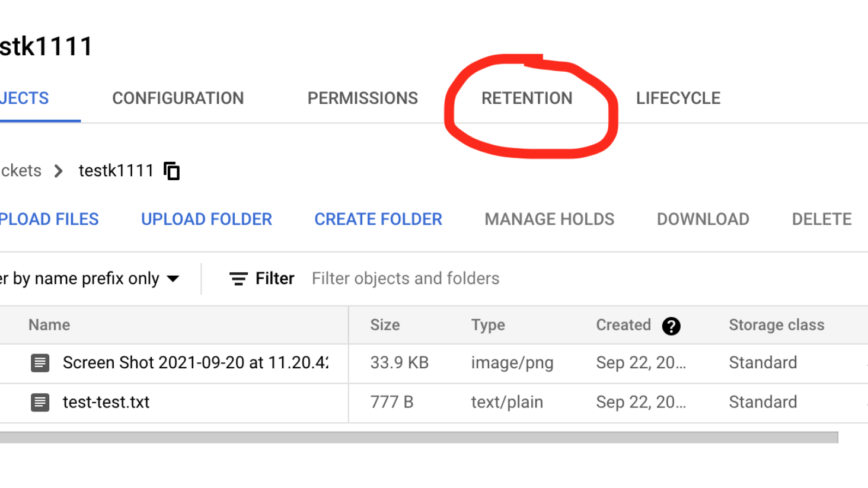Click UPLOAD FOLDER
Viewport: 868px width, 488px height.
pyautogui.click(x=206, y=219)
